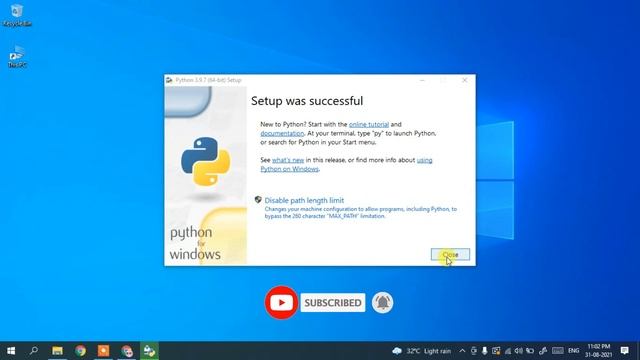
Task: Click the X in the setup title bar
Action: coord(464,80)
